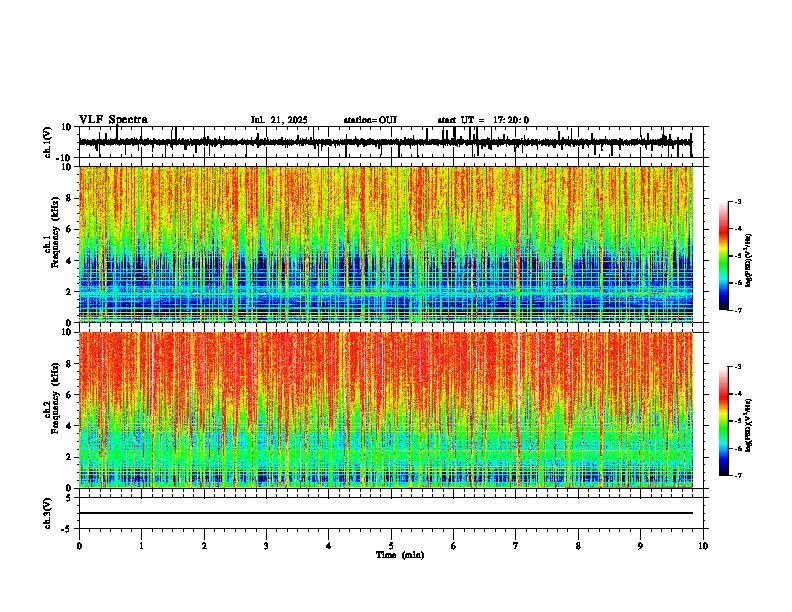792x612 pixels.
Task: Click the "ch.3(V)" axis label
Action: click(x=48, y=513)
